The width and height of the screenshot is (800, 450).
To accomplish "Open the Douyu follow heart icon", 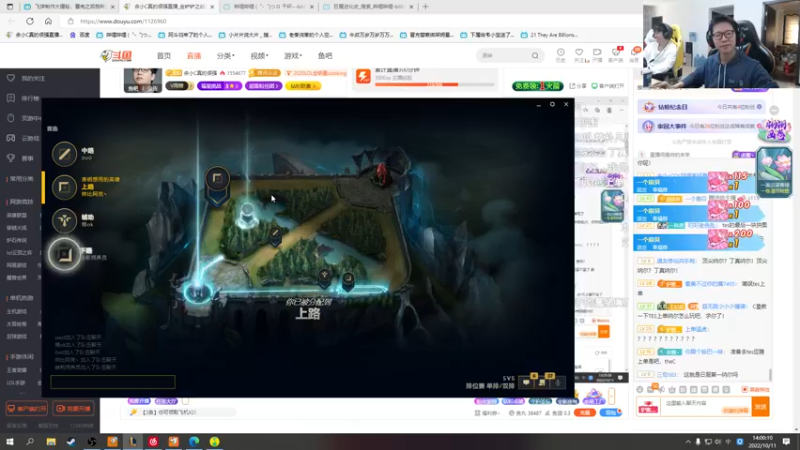I will [x=579, y=53].
